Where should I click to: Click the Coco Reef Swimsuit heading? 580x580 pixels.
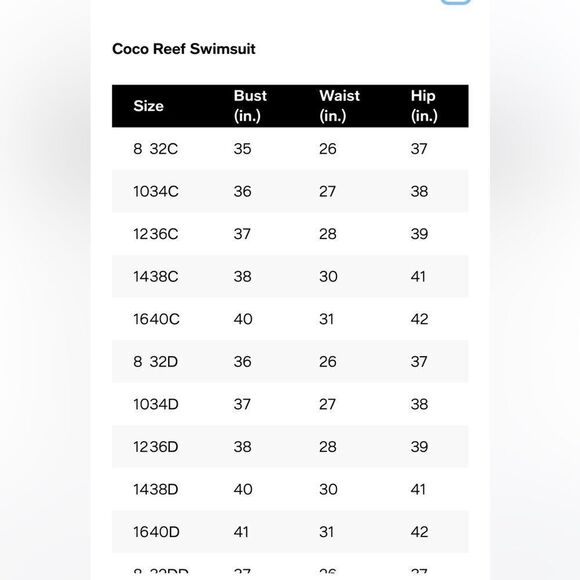[183, 49]
